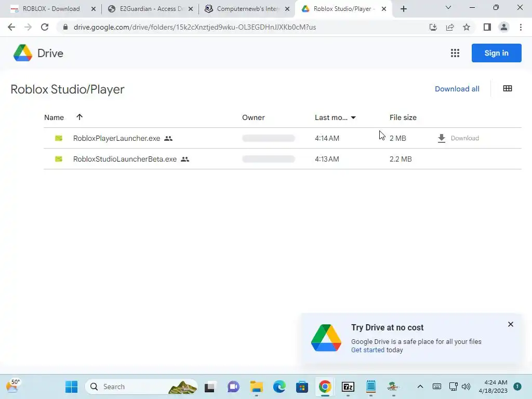Open tab search chevron dropdown
532x399 pixels.
coord(448,7)
